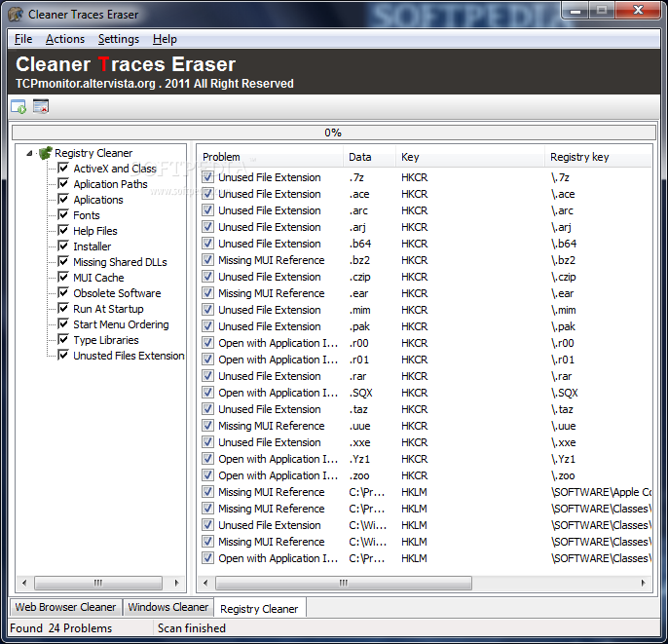Click the HKCR key cell for .7z
668x644 pixels.
click(414, 177)
